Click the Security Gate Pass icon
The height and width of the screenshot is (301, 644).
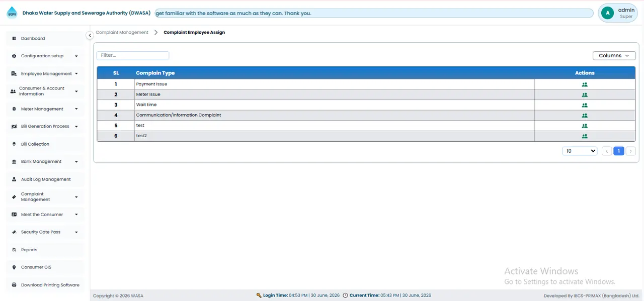14,232
